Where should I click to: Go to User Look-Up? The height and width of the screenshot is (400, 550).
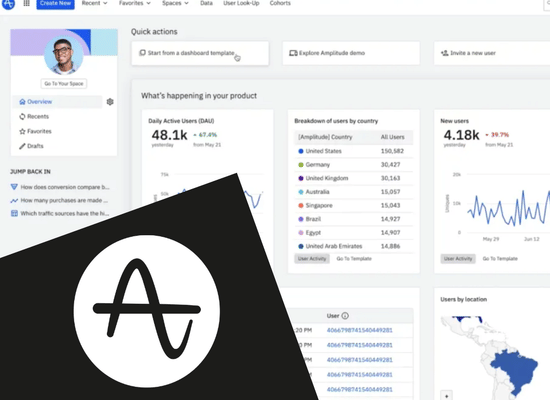(x=241, y=3)
